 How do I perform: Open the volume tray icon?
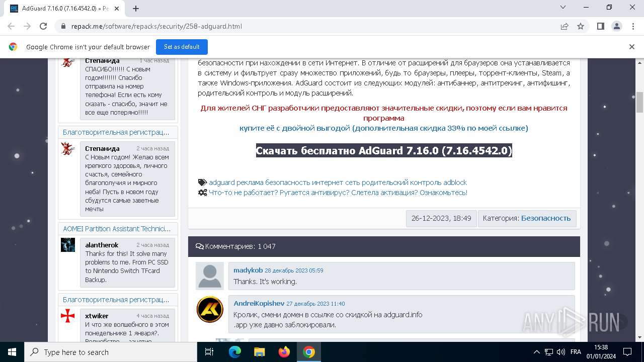(561, 352)
